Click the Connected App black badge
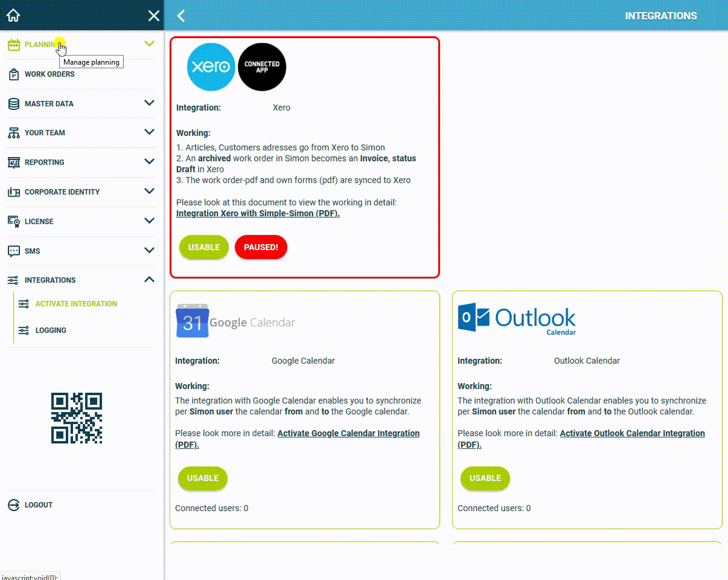 click(x=262, y=67)
